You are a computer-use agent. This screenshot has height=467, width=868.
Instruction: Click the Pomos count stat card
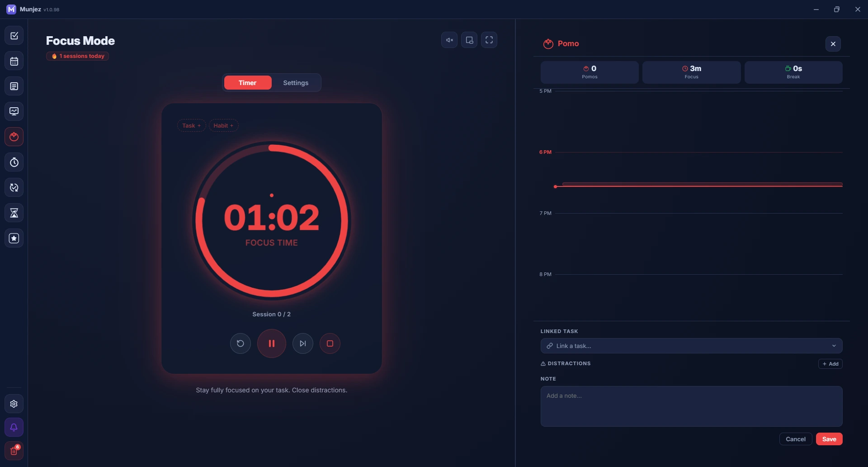[590, 72]
